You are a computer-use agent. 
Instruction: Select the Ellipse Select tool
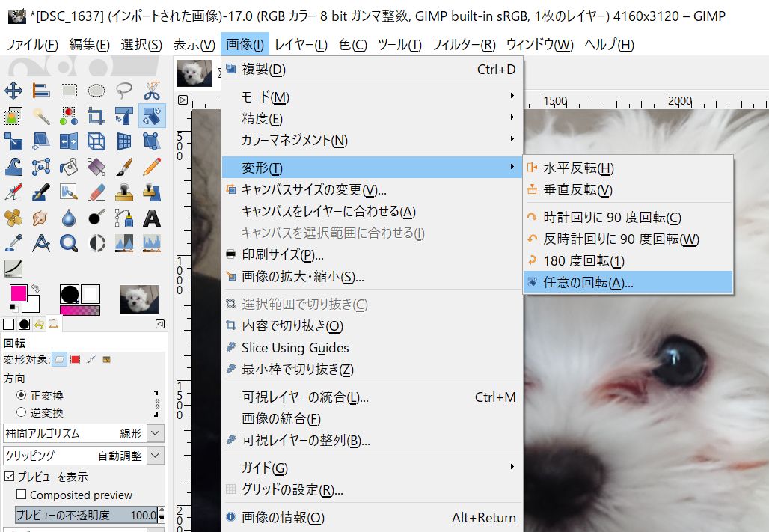[x=96, y=91]
